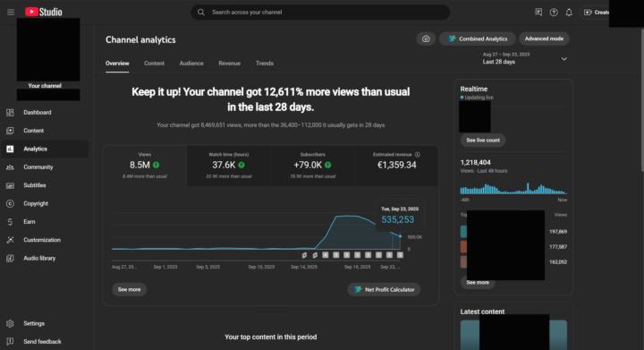The width and height of the screenshot is (644, 350).
Task: Click the Earn dollar icon
Action: click(10, 222)
